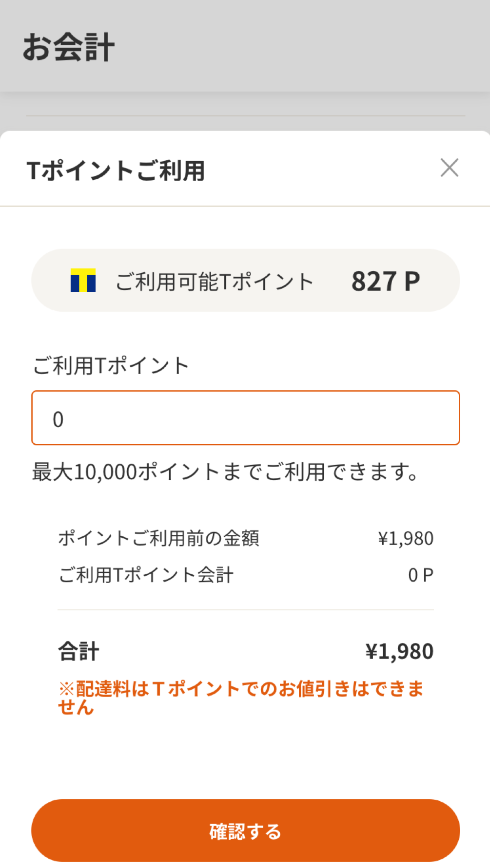Click the divider line above 合計
The image size is (490, 868).
[245, 608]
